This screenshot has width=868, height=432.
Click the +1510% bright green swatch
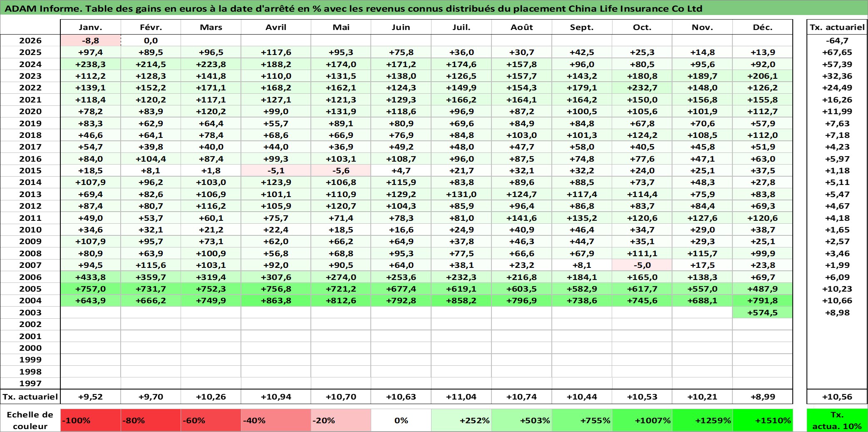tap(762, 420)
